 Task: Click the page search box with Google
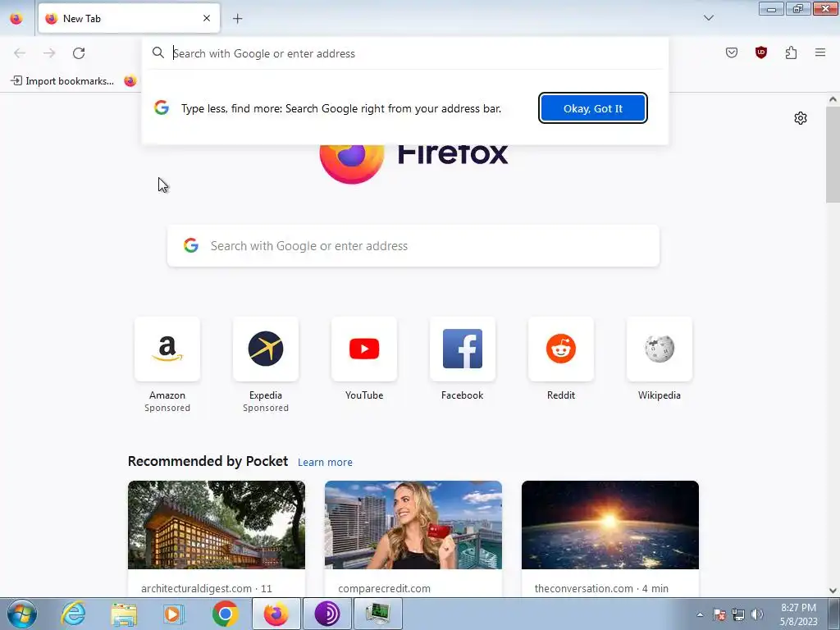pos(413,246)
